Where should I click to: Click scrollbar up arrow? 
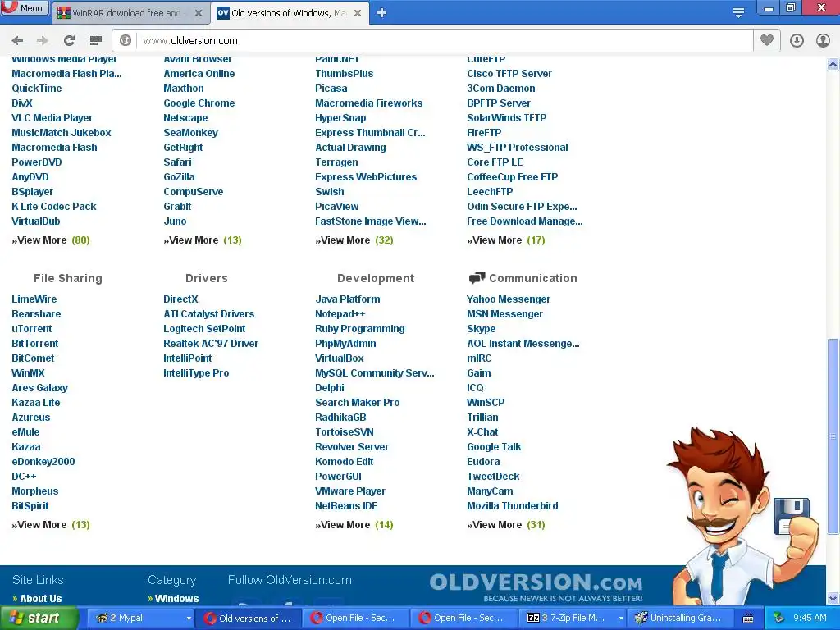[x=833, y=65]
